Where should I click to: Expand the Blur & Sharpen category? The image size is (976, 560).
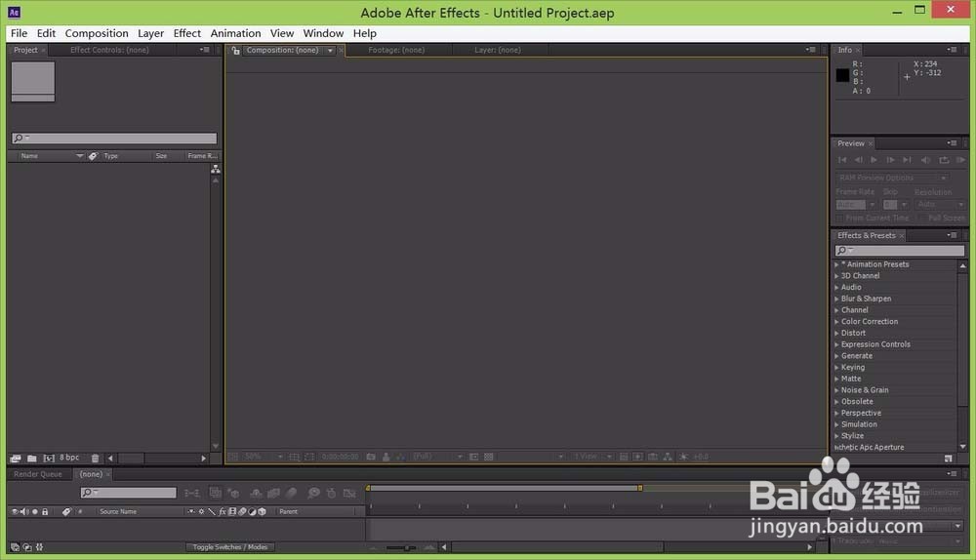836,299
